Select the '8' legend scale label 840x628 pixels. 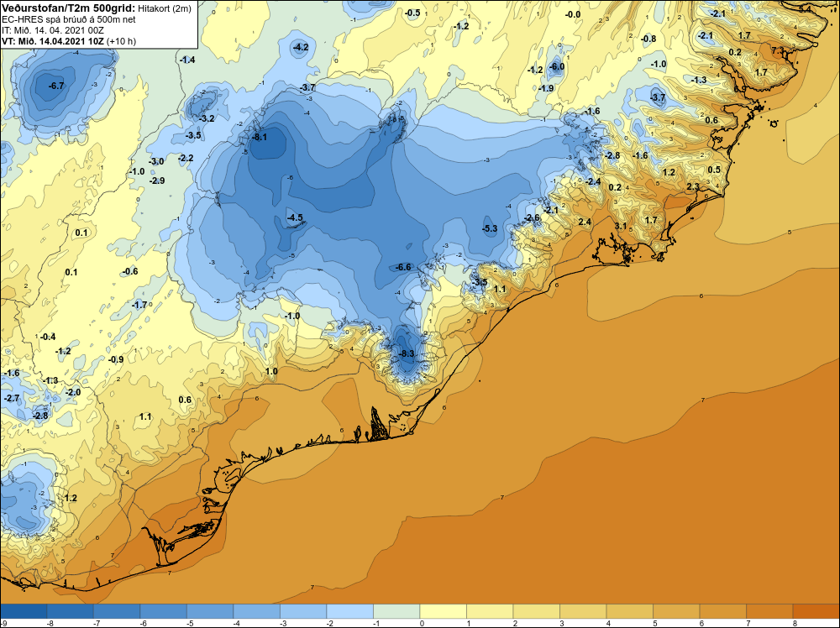pyautogui.click(x=795, y=623)
